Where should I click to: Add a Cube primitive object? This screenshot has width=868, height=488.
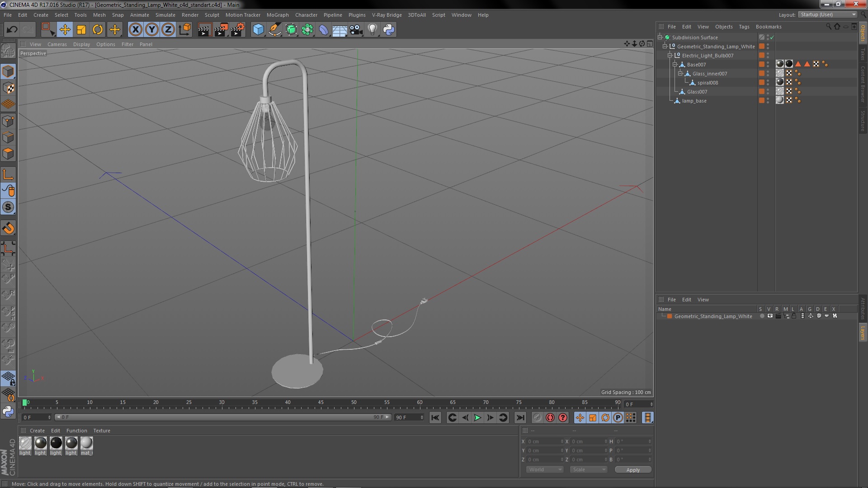[x=258, y=30]
